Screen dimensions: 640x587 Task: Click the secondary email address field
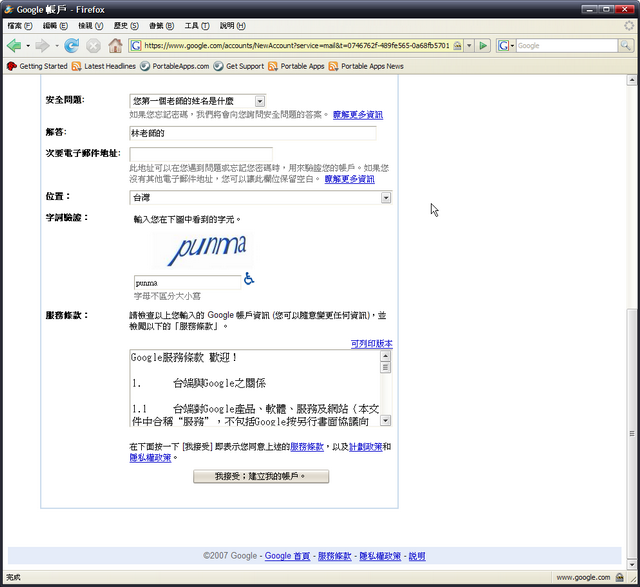[x=201, y=154]
